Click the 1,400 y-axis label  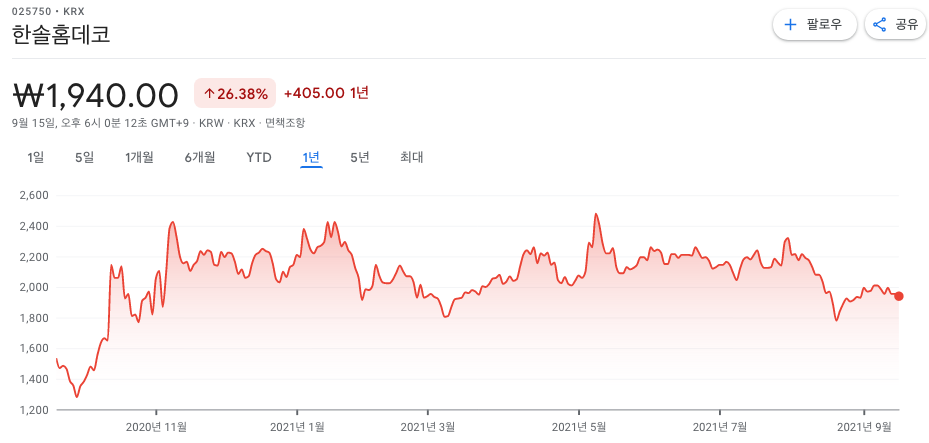pos(34,380)
